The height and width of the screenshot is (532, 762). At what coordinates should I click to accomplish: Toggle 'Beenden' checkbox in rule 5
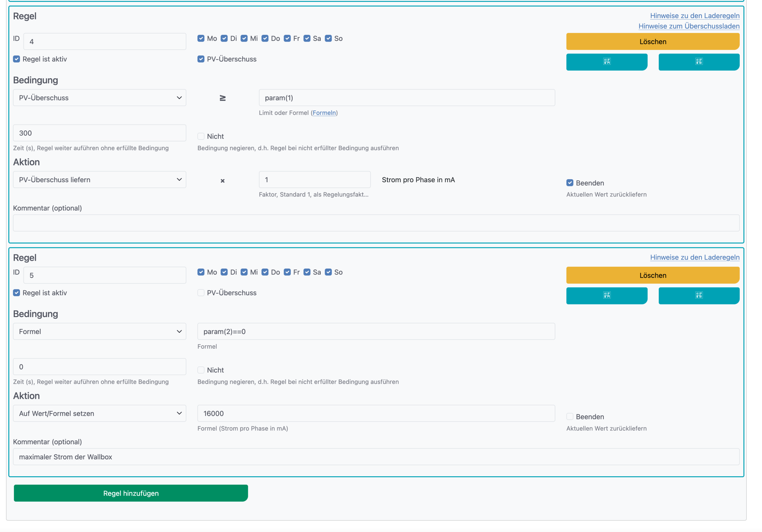(569, 416)
